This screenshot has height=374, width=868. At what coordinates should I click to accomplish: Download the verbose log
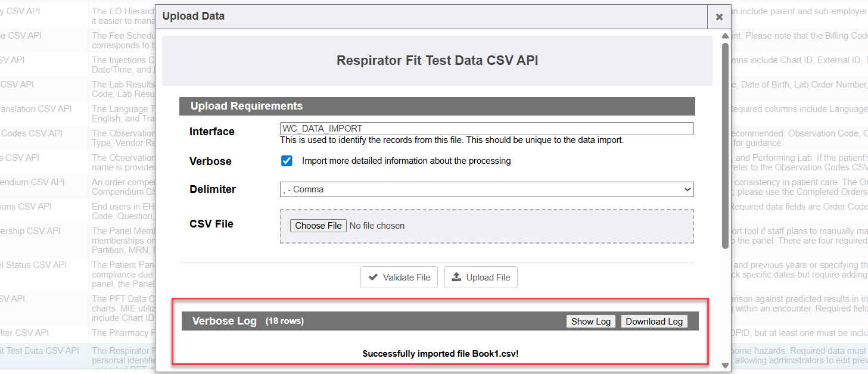point(654,322)
